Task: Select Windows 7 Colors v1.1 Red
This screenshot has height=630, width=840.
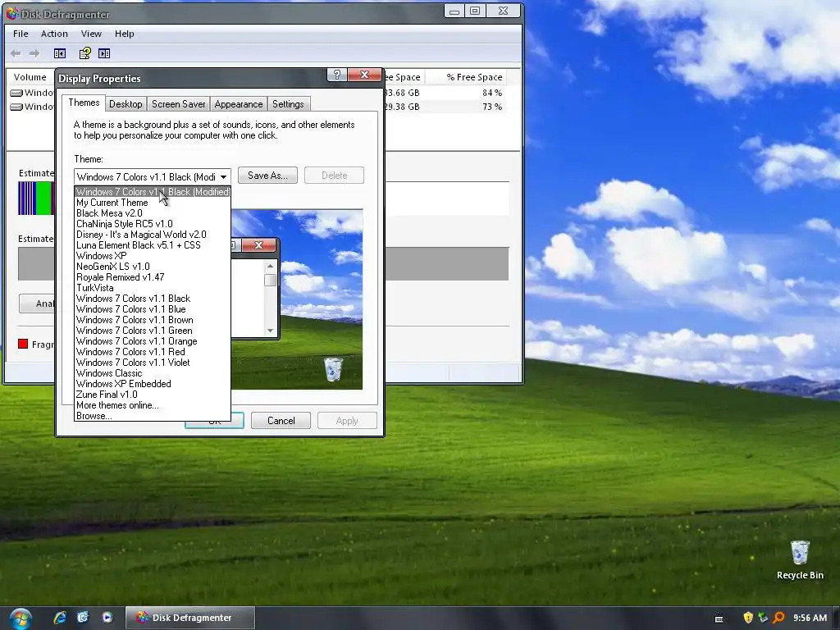Action: pyautogui.click(x=152, y=352)
